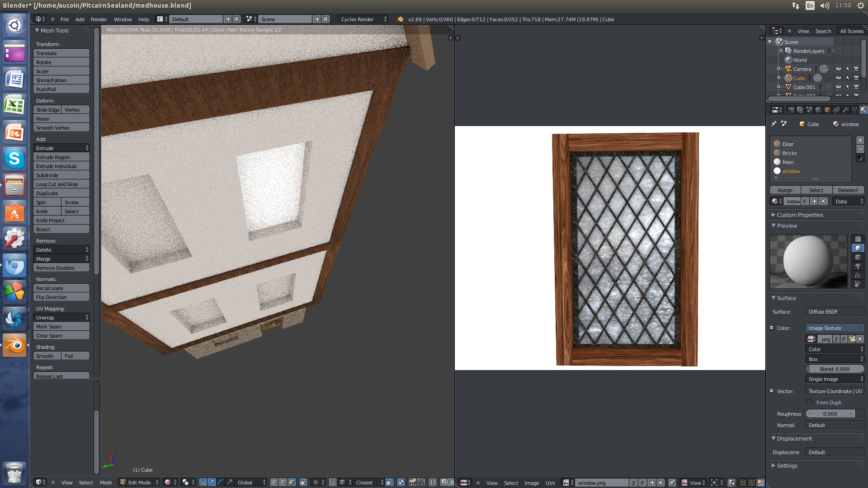
Task: Click the Subdivide button
Action: [x=61, y=175]
